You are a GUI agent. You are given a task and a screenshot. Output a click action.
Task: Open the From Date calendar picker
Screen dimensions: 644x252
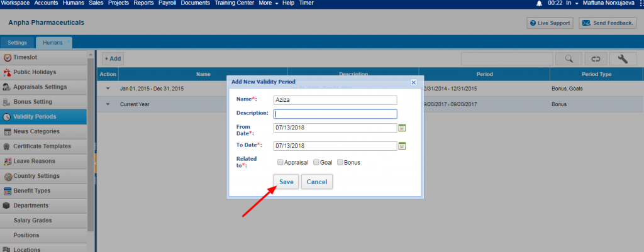(402, 128)
